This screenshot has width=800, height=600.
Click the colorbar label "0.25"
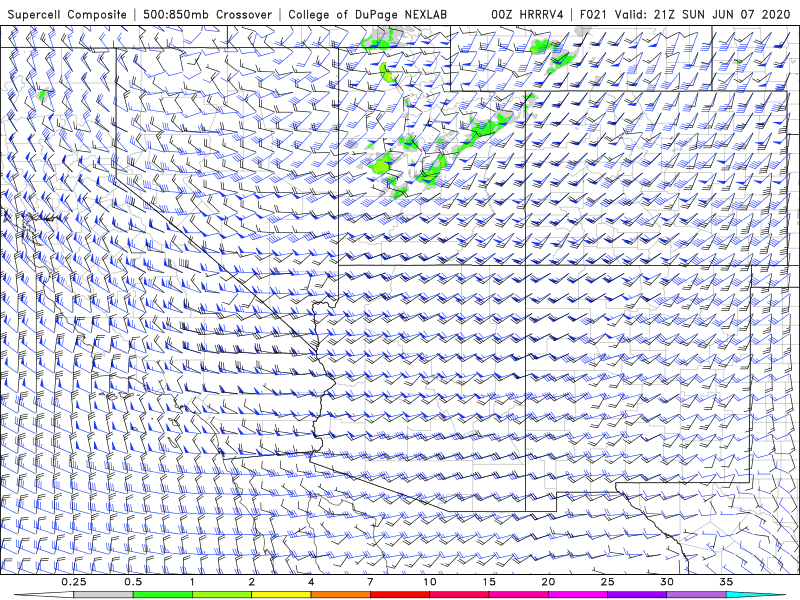tap(74, 582)
